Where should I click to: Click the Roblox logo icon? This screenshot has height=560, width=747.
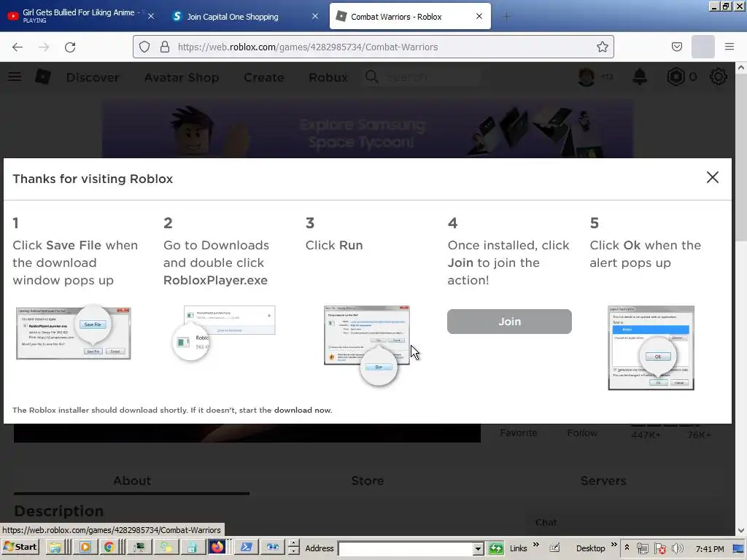pyautogui.click(x=43, y=77)
